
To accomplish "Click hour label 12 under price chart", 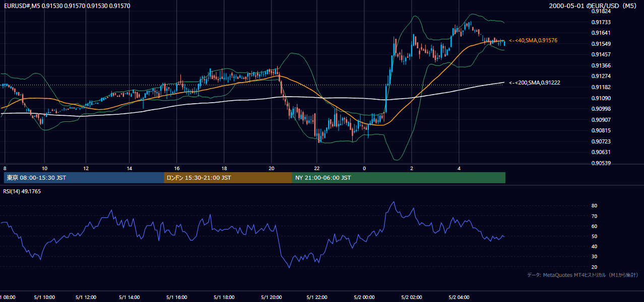I will coord(86,168).
